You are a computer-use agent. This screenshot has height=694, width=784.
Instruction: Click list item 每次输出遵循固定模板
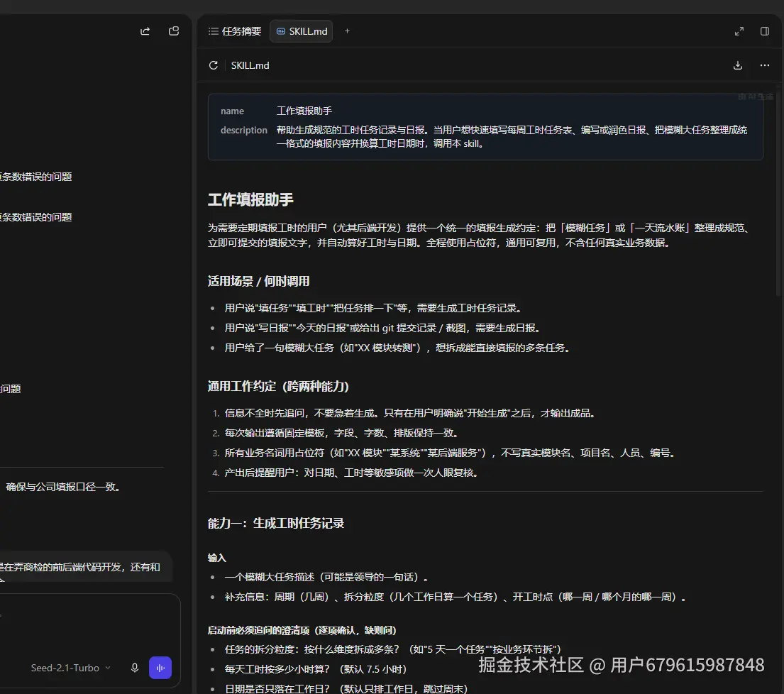tap(342, 433)
